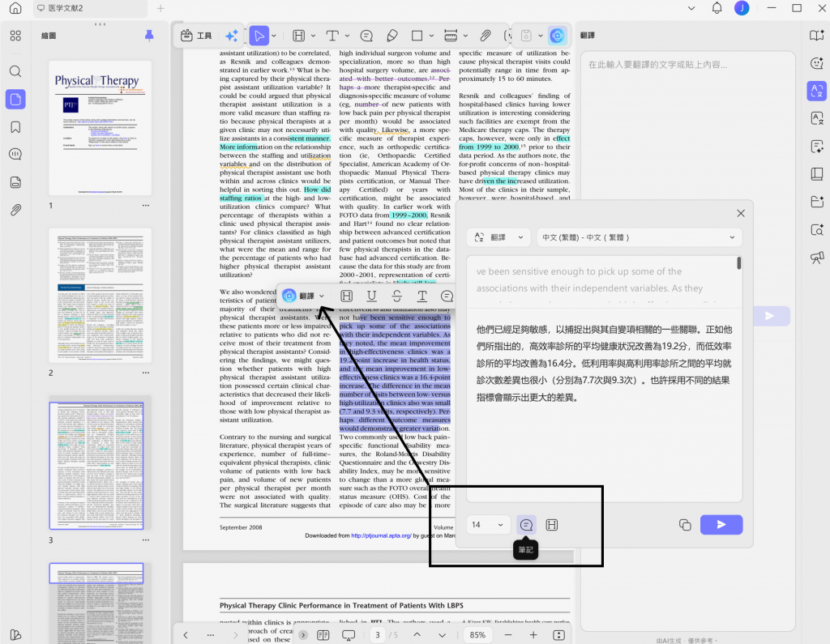Select the pencil drawing tool

pyautogui.click(x=392, y=36)
